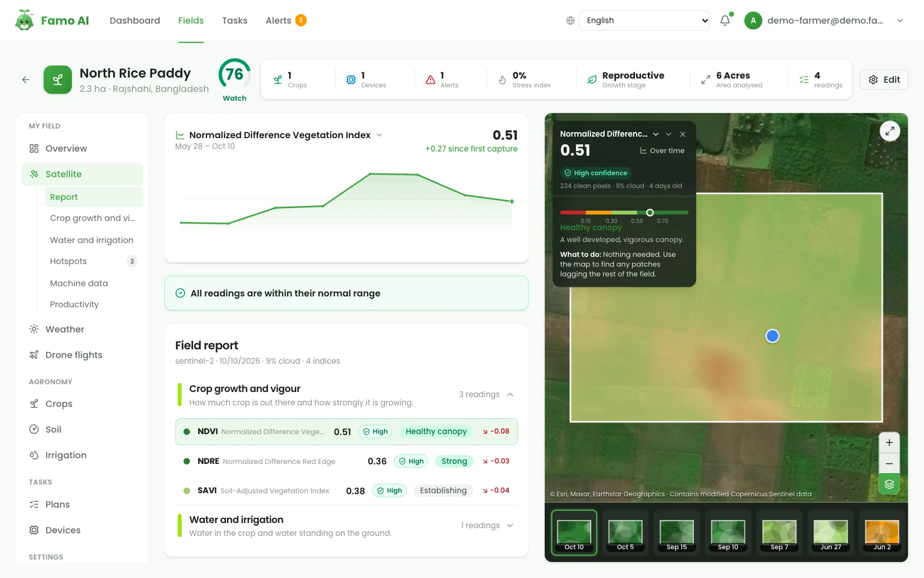
Task: Click the Edit button
Action: [x=884, y=80]
